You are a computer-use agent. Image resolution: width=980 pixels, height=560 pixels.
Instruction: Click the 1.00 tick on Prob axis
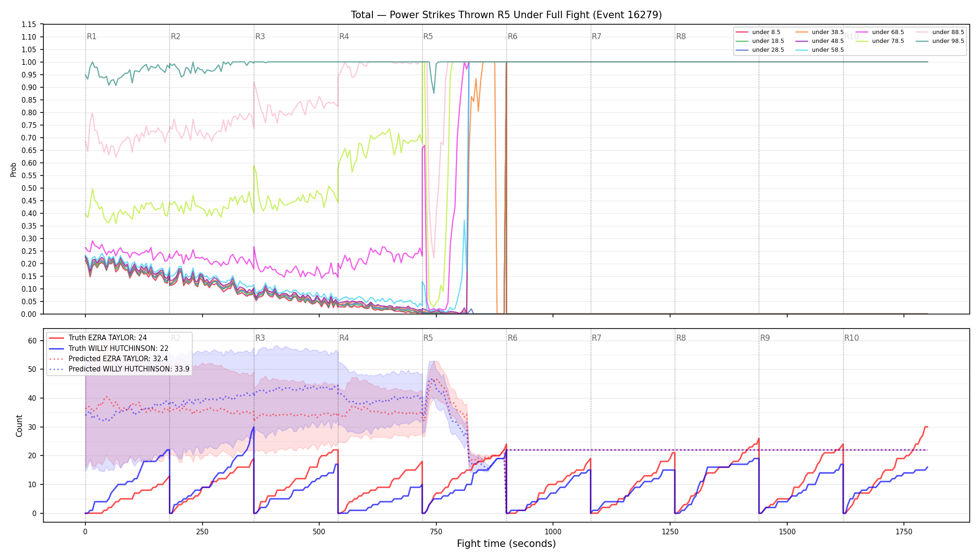pyautogui.click(x=29, y=62)
